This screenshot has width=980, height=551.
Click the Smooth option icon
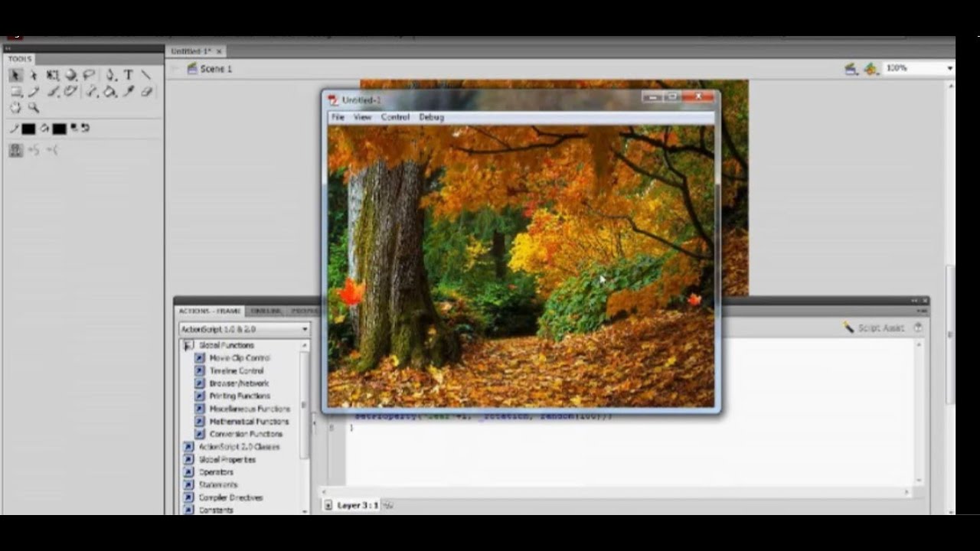click(x=34, y=151)
